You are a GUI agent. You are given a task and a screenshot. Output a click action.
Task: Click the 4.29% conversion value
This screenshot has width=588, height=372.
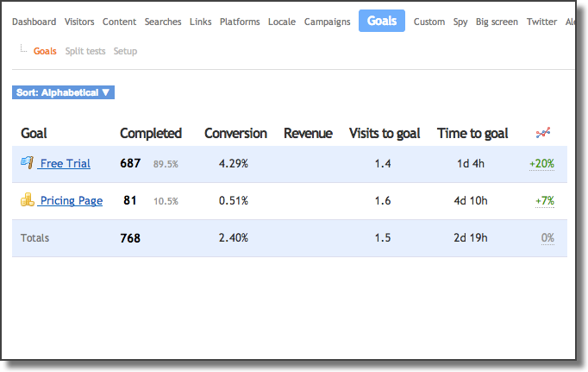[x=234, y=164]
